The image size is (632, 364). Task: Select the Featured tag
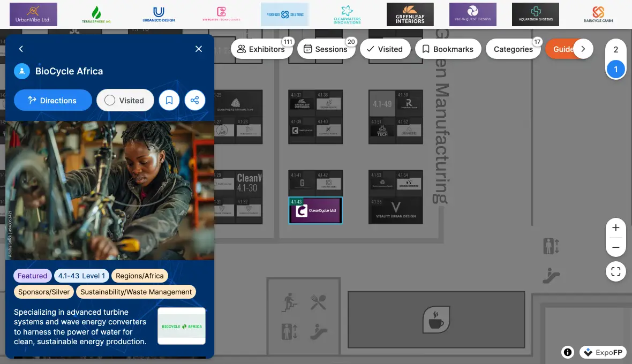click(x=32, y=276)
